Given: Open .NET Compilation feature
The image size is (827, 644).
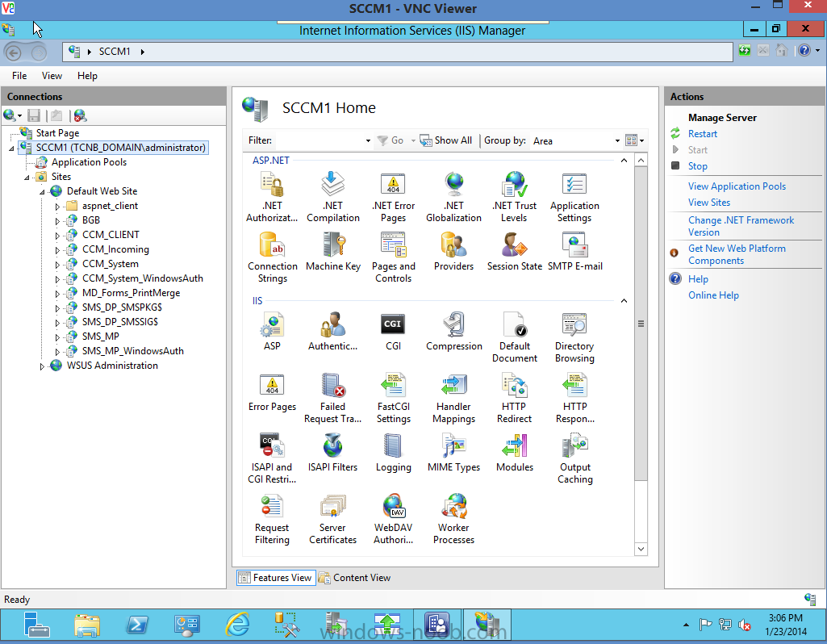Looking at the screenshot, I should coord(332,197).
